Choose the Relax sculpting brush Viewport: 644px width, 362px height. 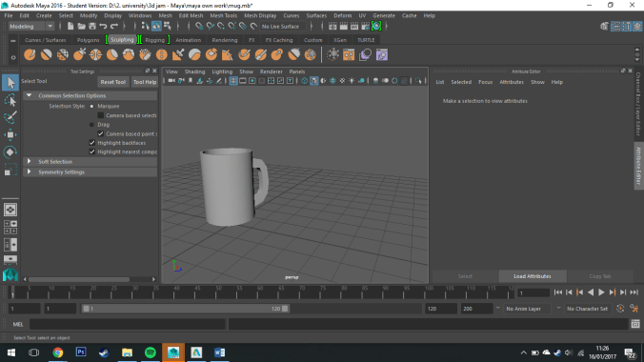63,54
